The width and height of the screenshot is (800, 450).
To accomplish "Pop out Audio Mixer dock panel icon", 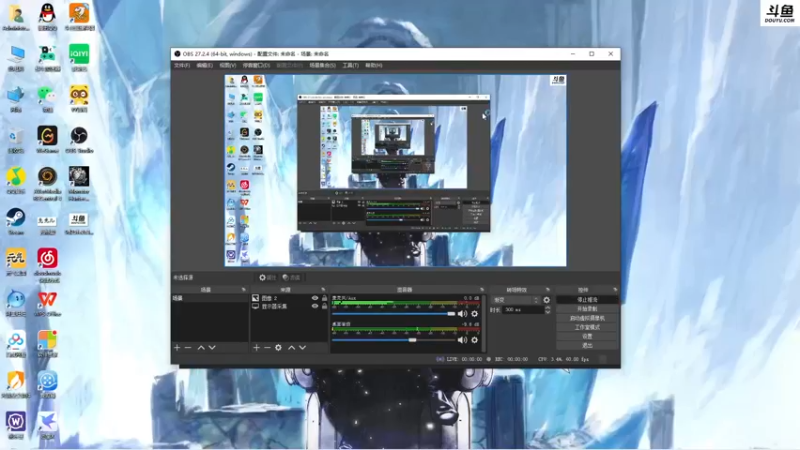I will pyautogui.click(x=482, y=290).
